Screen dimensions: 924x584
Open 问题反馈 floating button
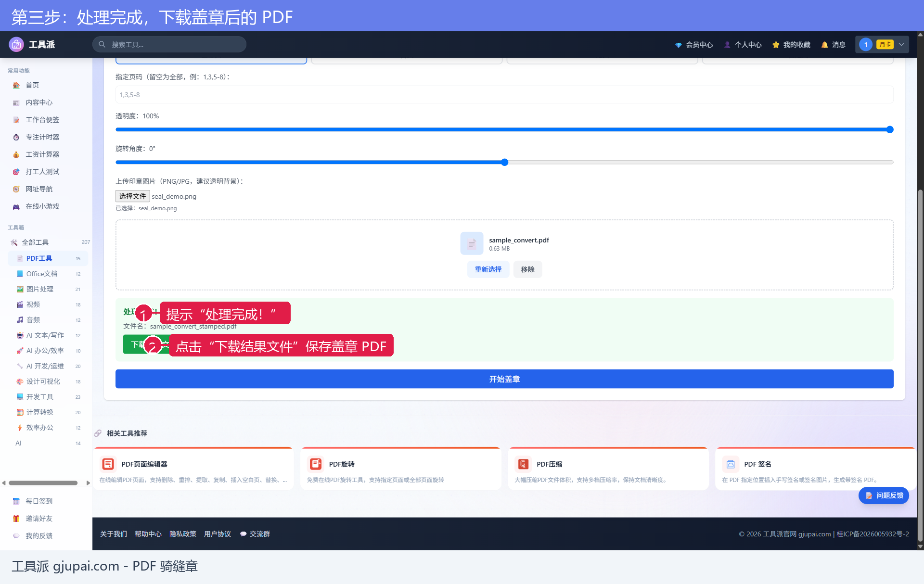(x=884, y=495)
